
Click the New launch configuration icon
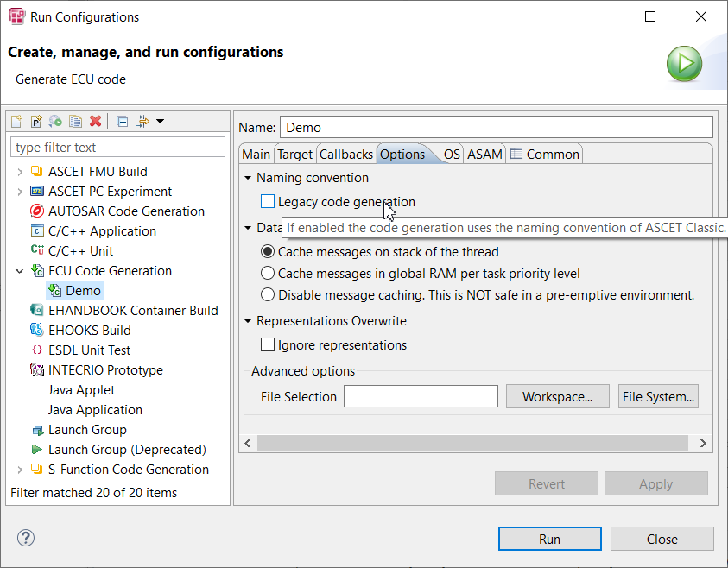coord(17,122)
